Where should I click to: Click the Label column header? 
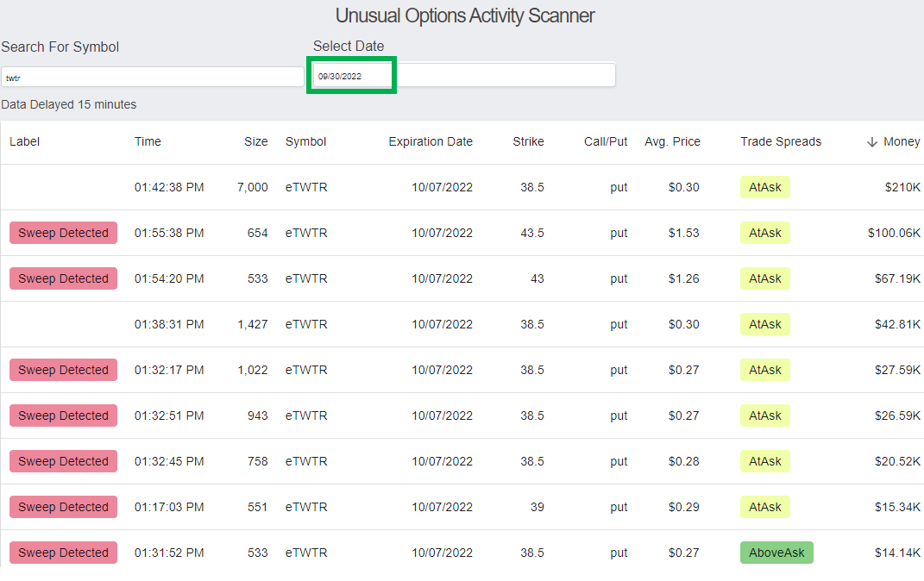(25, 142)
